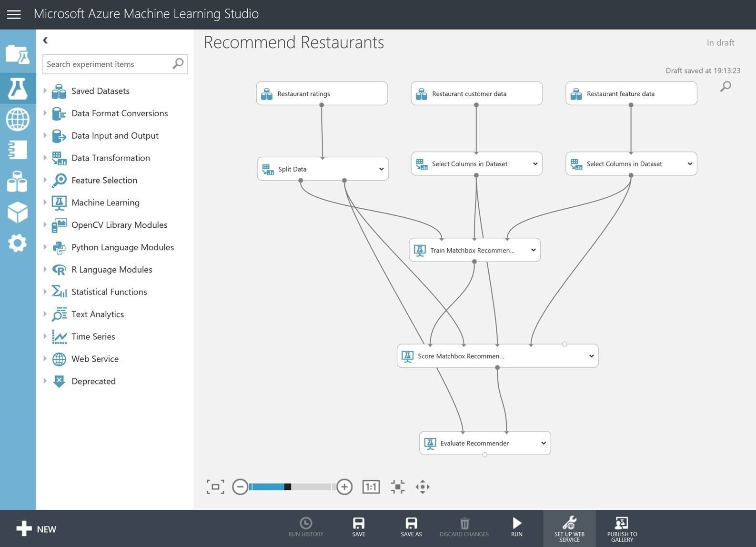Click the pan control icon
Screen dimensions: 756x547
[423, 486]
